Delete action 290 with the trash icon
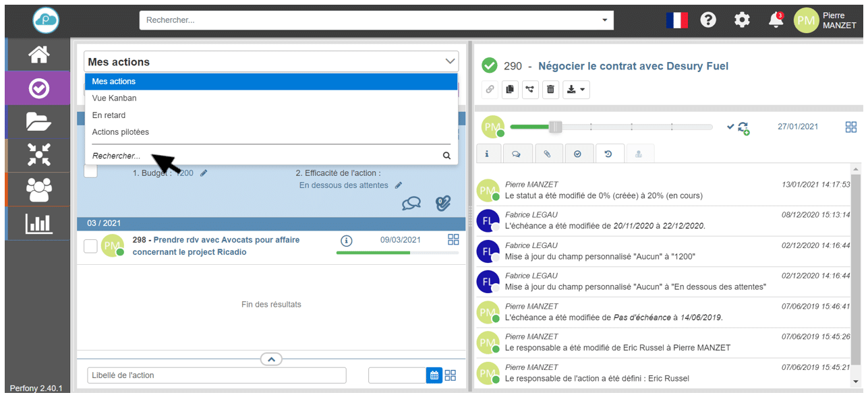 (550, 90)
